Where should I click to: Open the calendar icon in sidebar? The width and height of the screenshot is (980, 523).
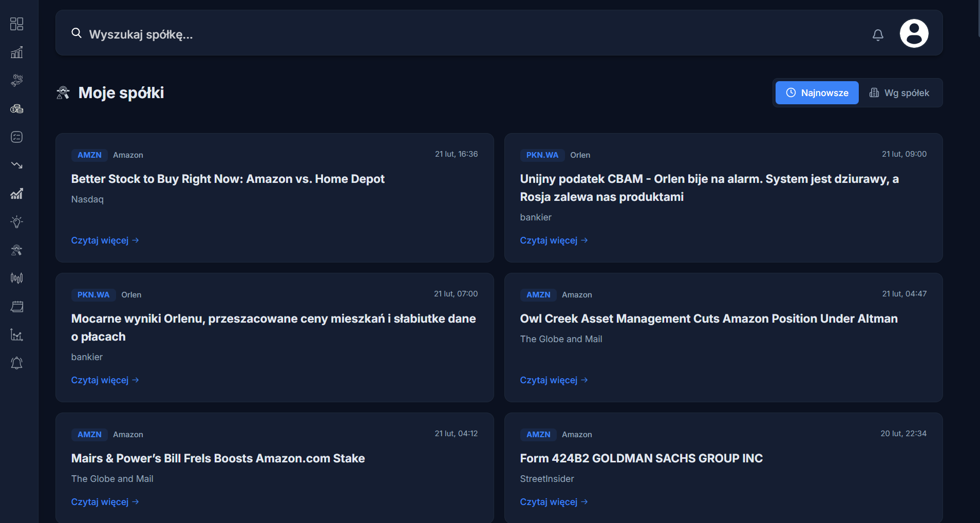pos(16,307)
